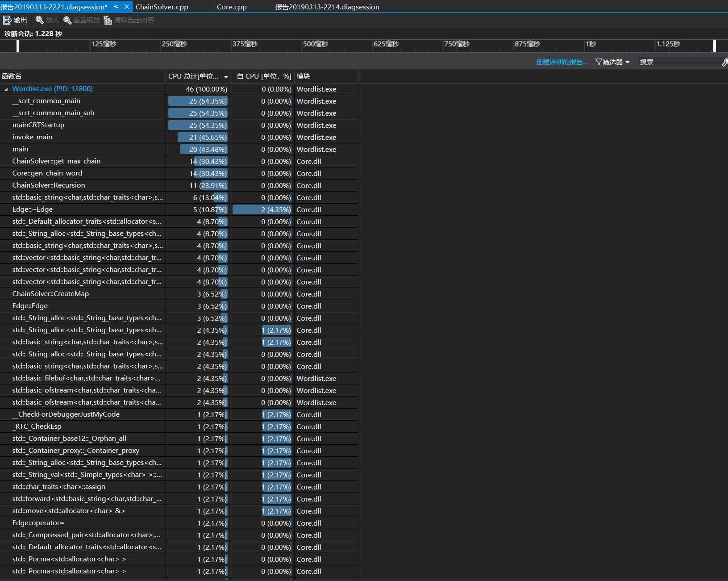Select the Edge::~Edge destructor row
The width and height of the screenshot is (728, 581).
tap(179, 209)
